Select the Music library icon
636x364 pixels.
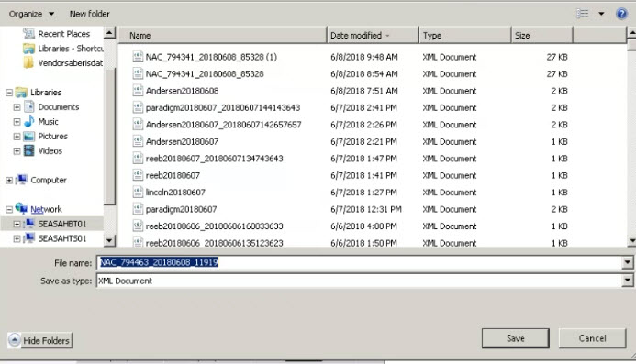coord(28,121)
